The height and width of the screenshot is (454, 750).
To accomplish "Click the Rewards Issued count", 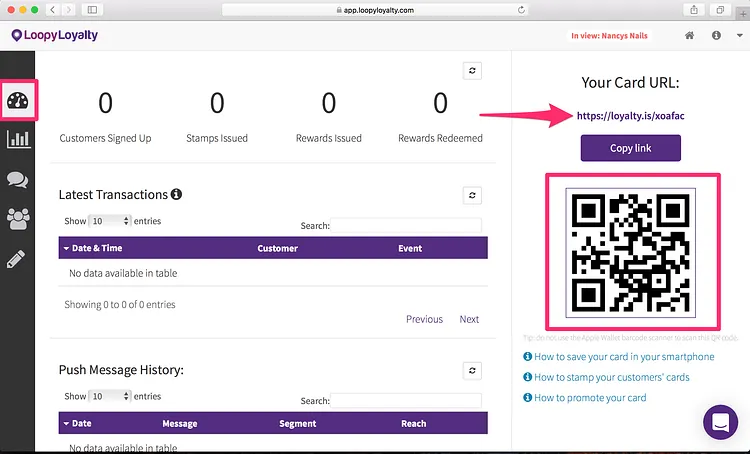I will (329, 103).
